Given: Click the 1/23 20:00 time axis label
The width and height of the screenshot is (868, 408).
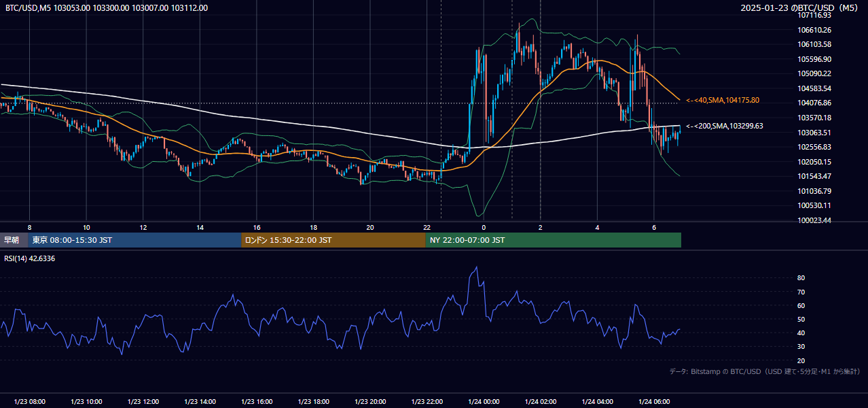Looking at the screenshot, I should click(370, 402).
